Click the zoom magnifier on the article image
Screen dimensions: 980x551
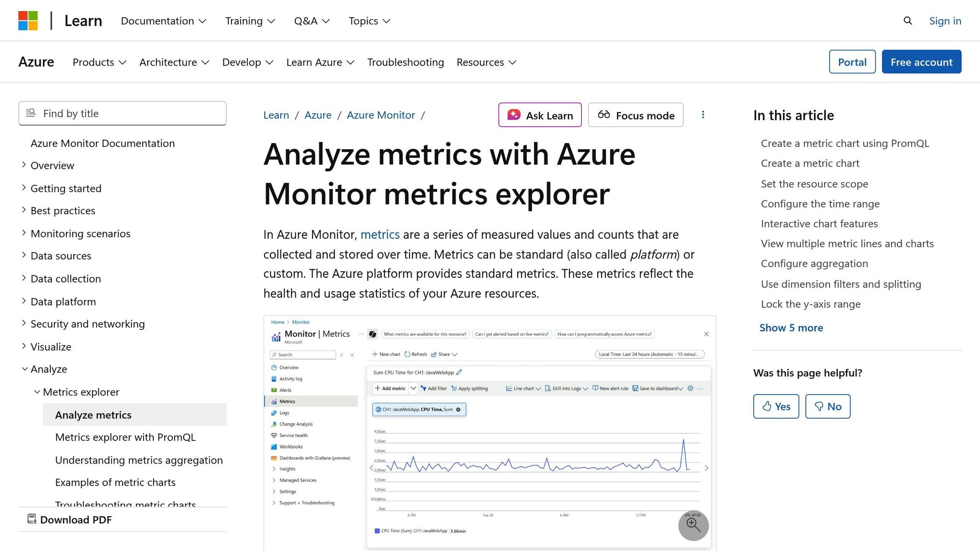[693, 526]
